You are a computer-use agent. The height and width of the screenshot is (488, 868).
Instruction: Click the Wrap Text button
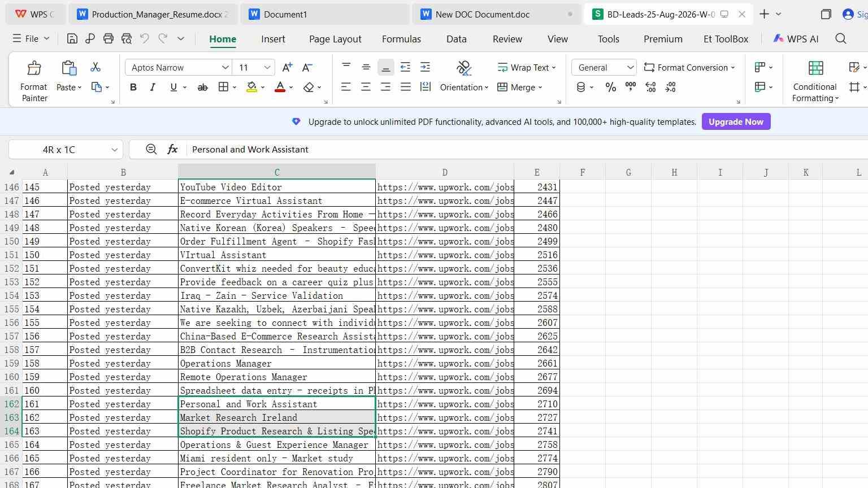tap(527, 67)
